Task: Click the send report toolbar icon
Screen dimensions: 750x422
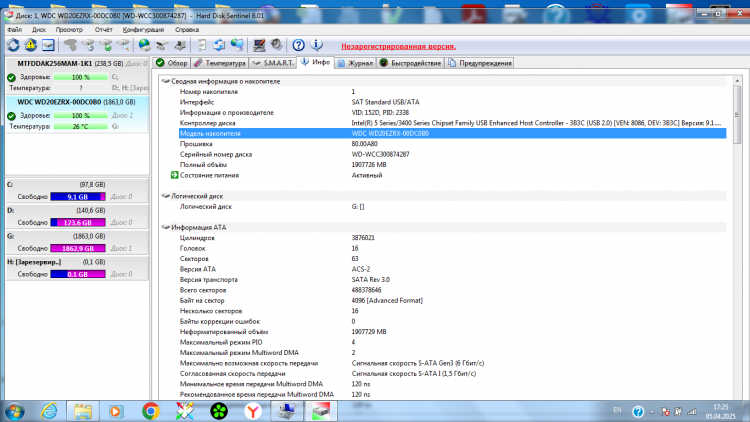Action: [162, 45]
